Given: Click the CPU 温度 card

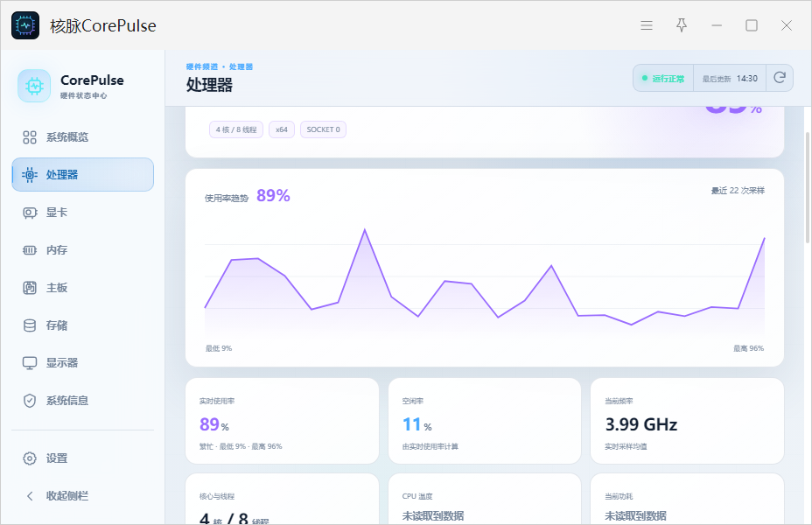Looking at the screenshot, I should (x=485, y=499).
